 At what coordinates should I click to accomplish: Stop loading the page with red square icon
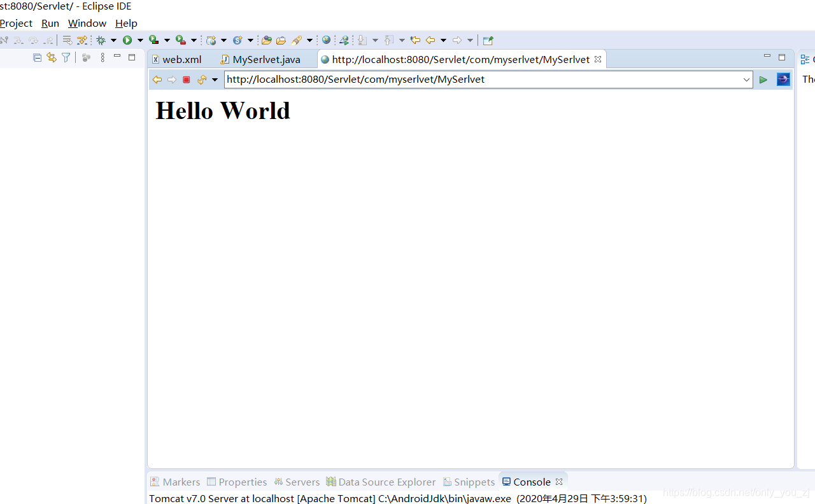coord(186,79)
